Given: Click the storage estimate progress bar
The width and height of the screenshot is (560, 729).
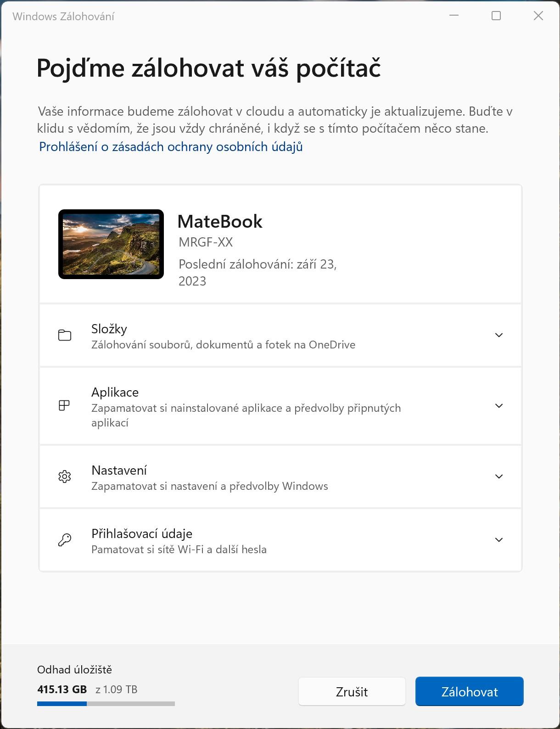Looking at the screenshot, I should (x=106, y=704).
